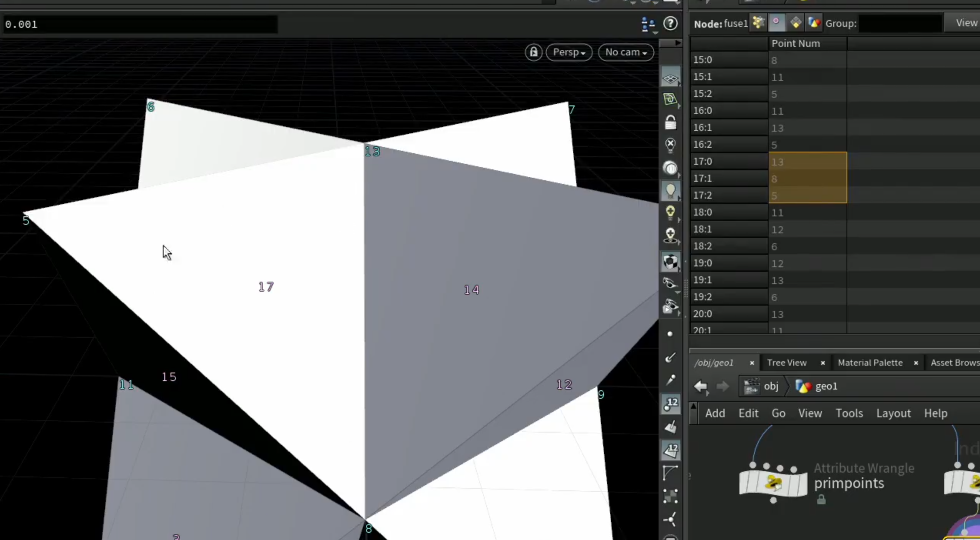Show detail attribute view in spreadsheet
Screen dimensions: 980x540
tap(814, 23)
